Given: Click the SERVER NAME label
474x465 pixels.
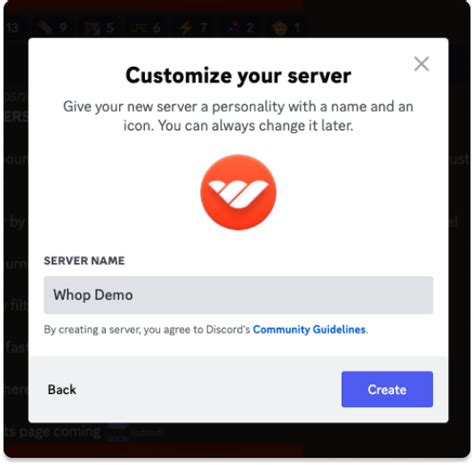Looking at the screenshot, I should (x=84, y=261).
